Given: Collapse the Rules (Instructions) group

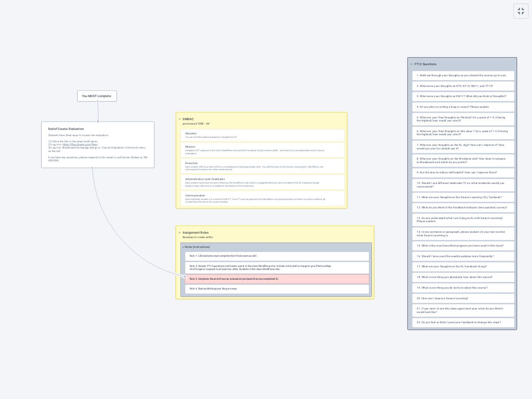Looking at the screenshot, I should (183, 247).
